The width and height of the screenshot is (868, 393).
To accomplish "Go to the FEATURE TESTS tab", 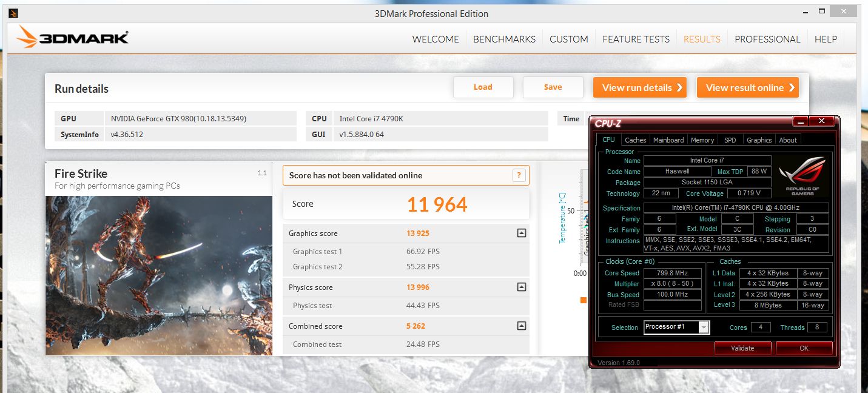I will click(x=636, y=39).
